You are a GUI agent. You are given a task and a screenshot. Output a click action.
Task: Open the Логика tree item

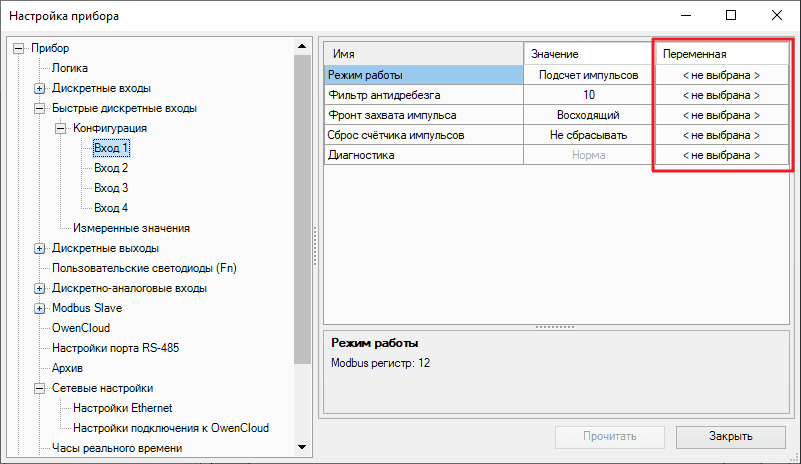click(x=69, y=68)
